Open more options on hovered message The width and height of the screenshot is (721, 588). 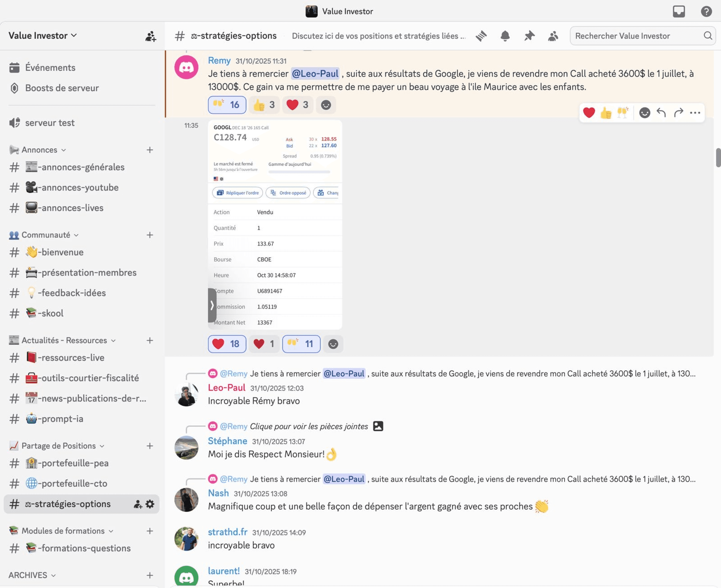(x=695, y=113)
